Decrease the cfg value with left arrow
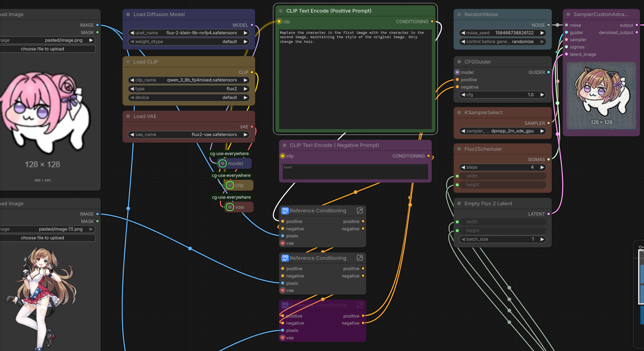 tap(463, 95)
